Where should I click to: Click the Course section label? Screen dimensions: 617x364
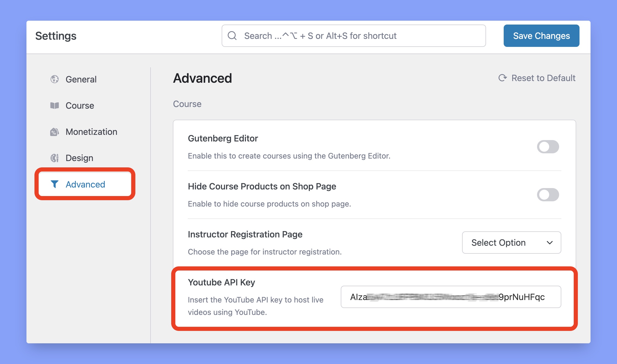click(187, 104)
